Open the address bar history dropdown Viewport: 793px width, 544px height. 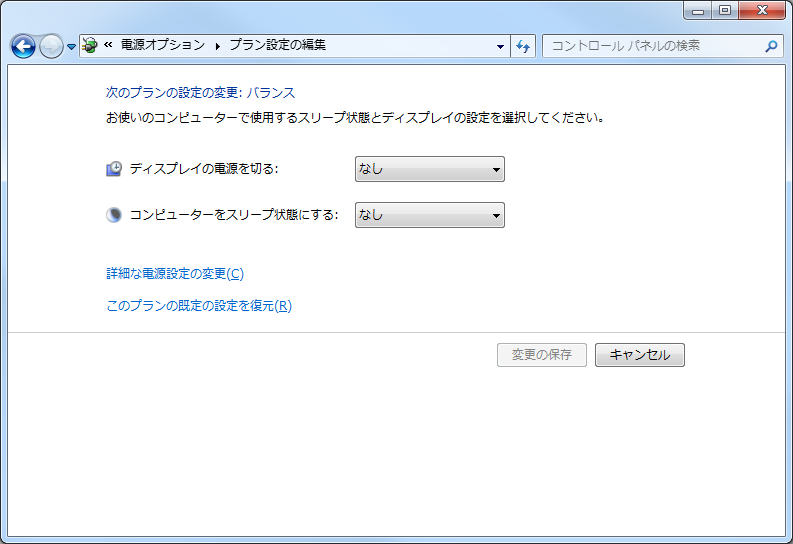pos(501,46)
